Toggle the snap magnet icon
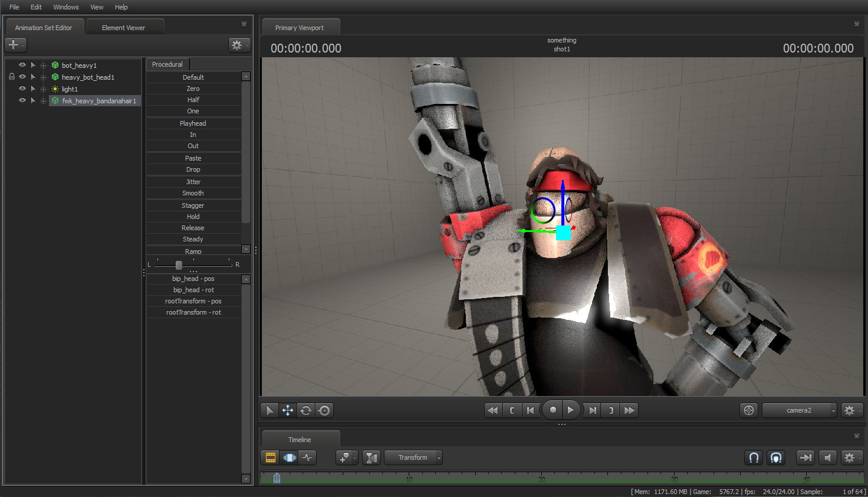Image resolution: width=868 pixels, height=497 pixels. click(754, 457)
